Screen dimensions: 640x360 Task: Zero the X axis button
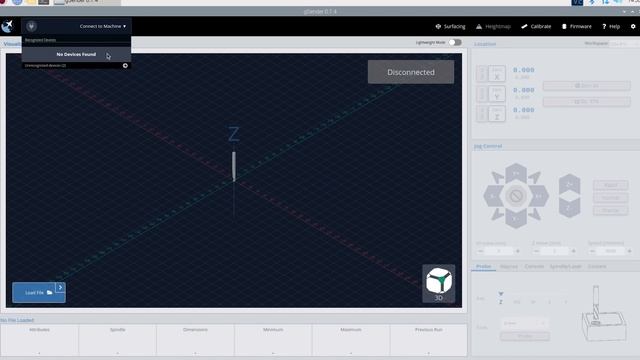(497, 73)
